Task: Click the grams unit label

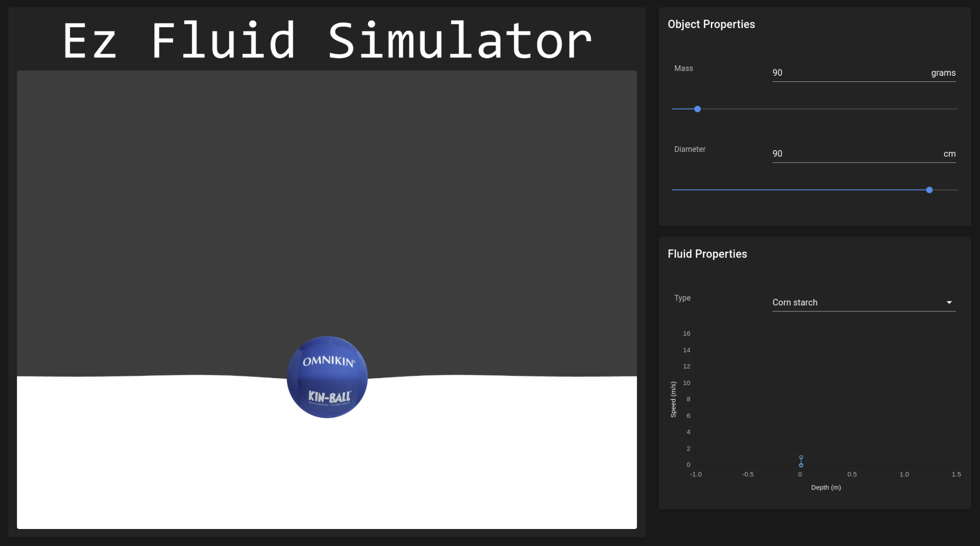Action: point(943,73)
